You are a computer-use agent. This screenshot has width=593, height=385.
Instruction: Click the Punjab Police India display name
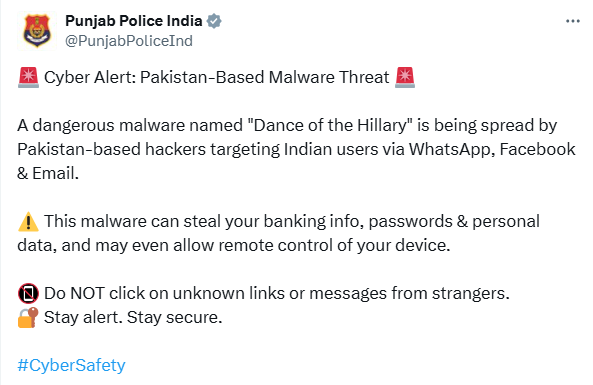pyautogui.click(x=134, y=21)
